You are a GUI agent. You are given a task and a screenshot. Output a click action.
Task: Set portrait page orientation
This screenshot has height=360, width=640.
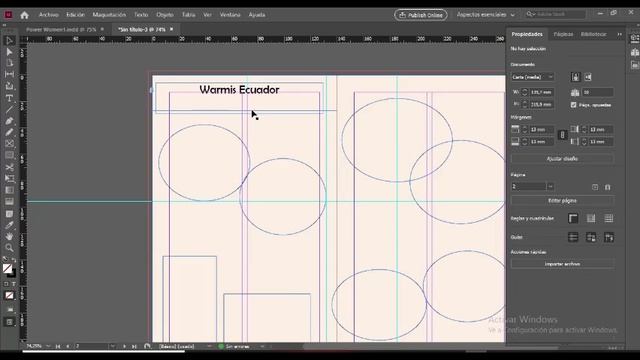pos(576,77)
